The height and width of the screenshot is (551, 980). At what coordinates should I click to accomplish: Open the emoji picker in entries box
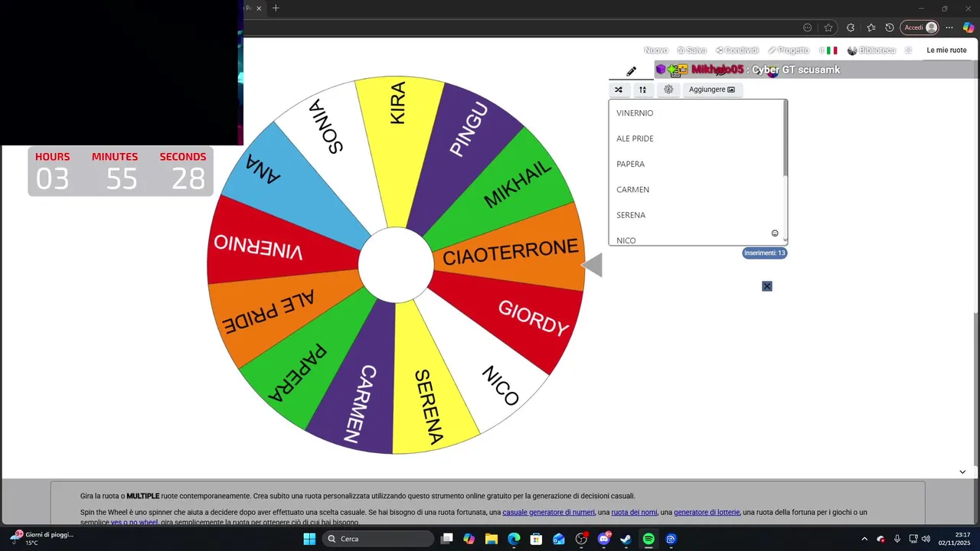775,233
